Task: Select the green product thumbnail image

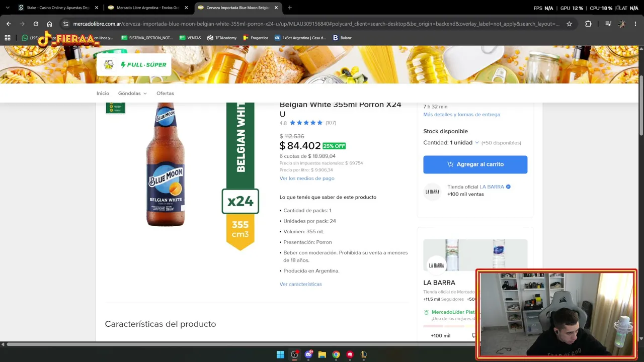Action: click(115, 107)
